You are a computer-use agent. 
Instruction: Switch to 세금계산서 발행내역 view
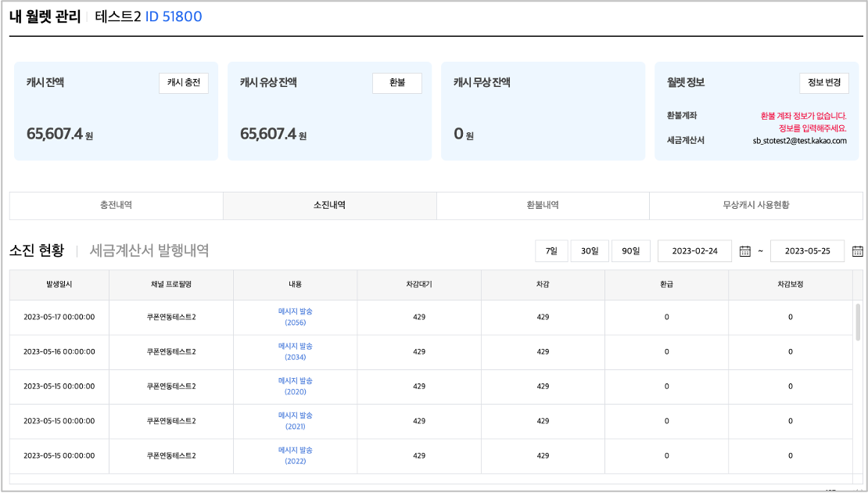point(149,251)
